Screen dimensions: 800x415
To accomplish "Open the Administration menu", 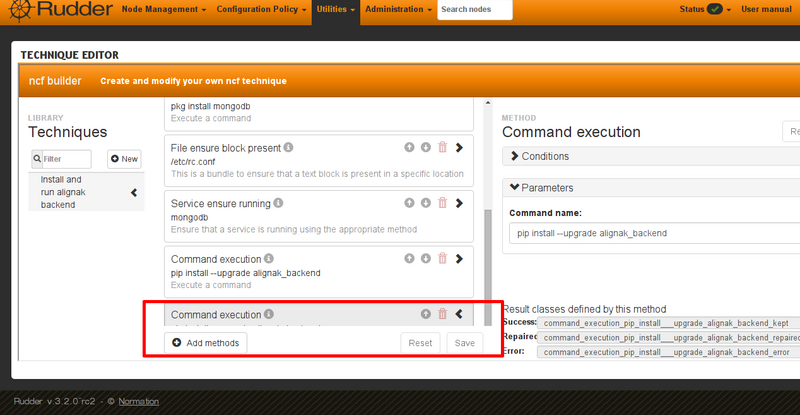I will point(398,9).
